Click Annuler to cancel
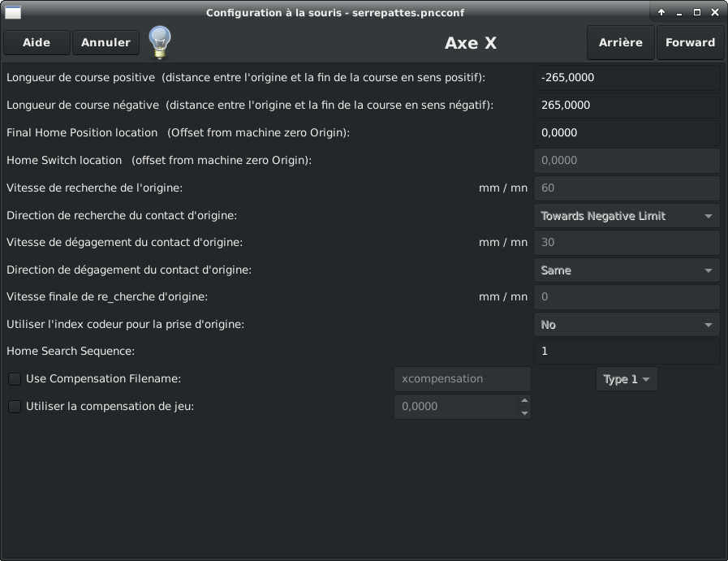Image resolution: width=728 pixels, height=561 pixels. [x=106, y=43]
